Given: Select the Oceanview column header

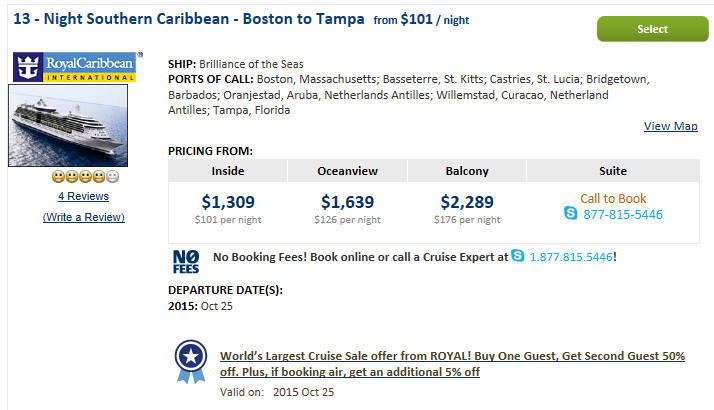Looking at the screenshot, I should tap(347, 171).
